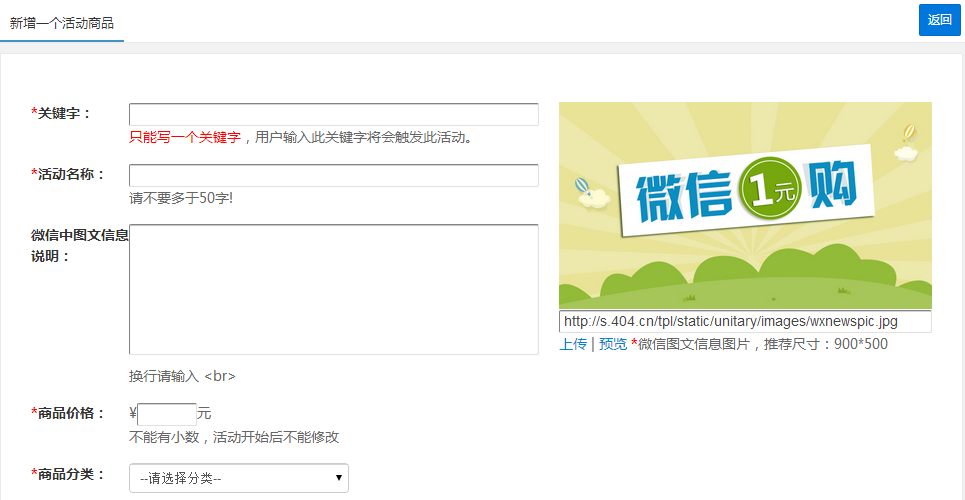This screenshot has height=500, width=965.
Task: Click the hint 换行请输入 <br>
Action: tap(182, 376)
